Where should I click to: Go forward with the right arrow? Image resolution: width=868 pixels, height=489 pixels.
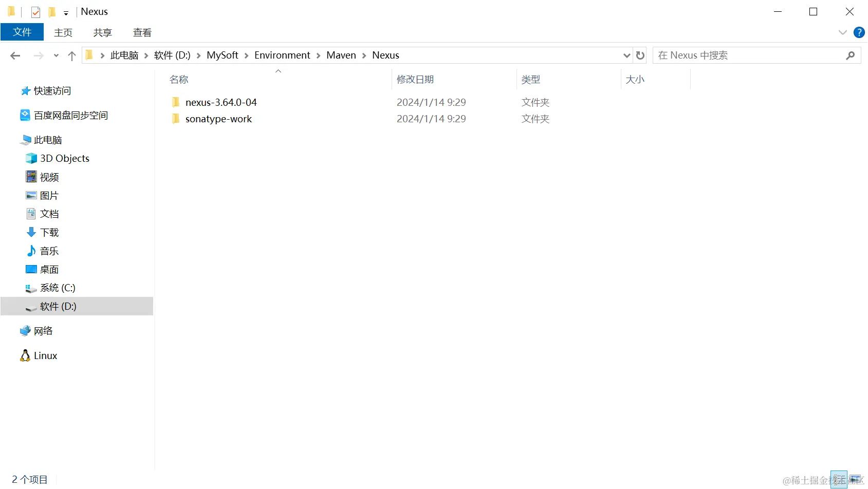[x=39, y=55]
